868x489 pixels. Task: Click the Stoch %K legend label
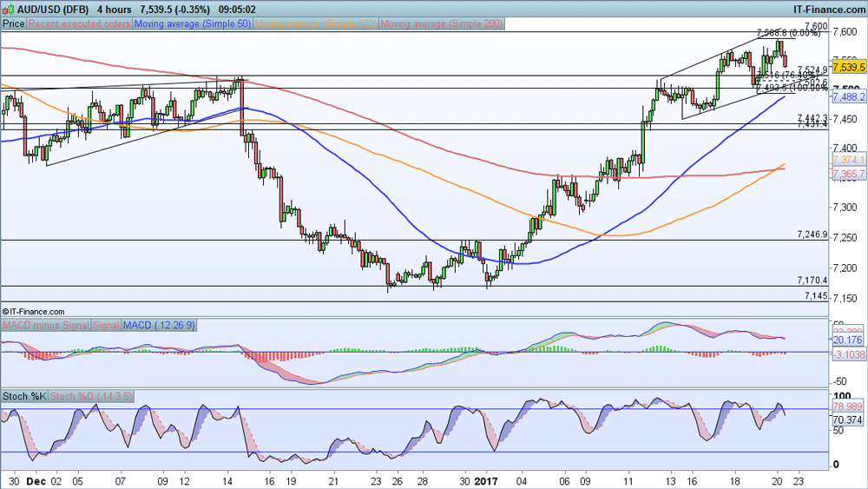point(24,396)
